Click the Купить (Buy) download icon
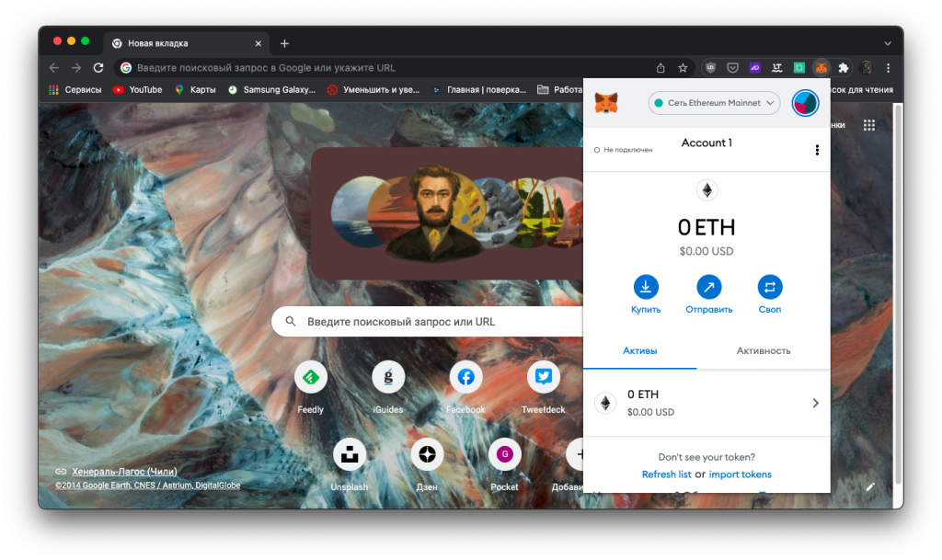This screenshot has height=560, width=942. coord(646,287)
